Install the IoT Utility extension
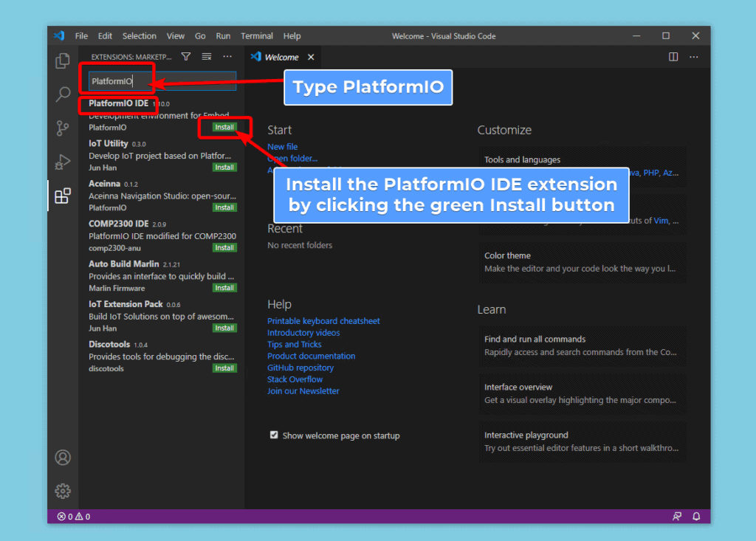The image size is (756, 541). pos(224,168)
